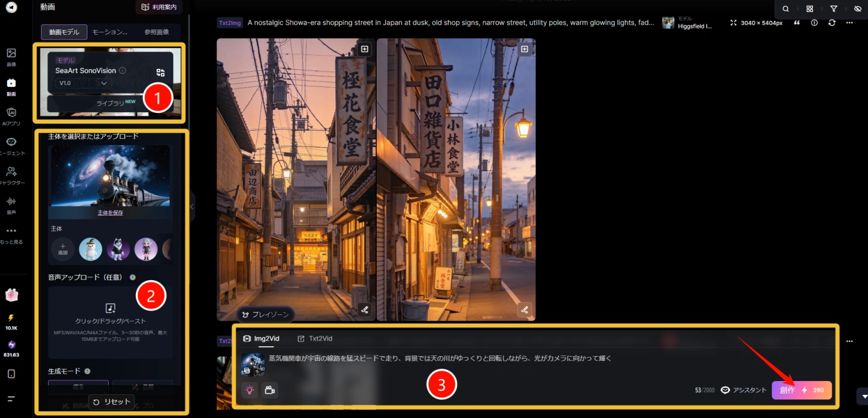Add left street image via plus icon
Viewport: 868px width, 418px height.
click(365, 49)
